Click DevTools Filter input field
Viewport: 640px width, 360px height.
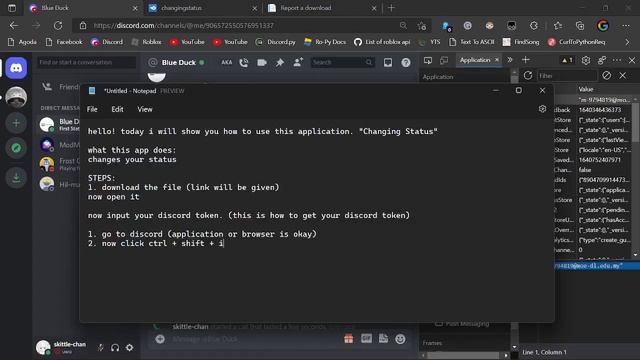567,76
